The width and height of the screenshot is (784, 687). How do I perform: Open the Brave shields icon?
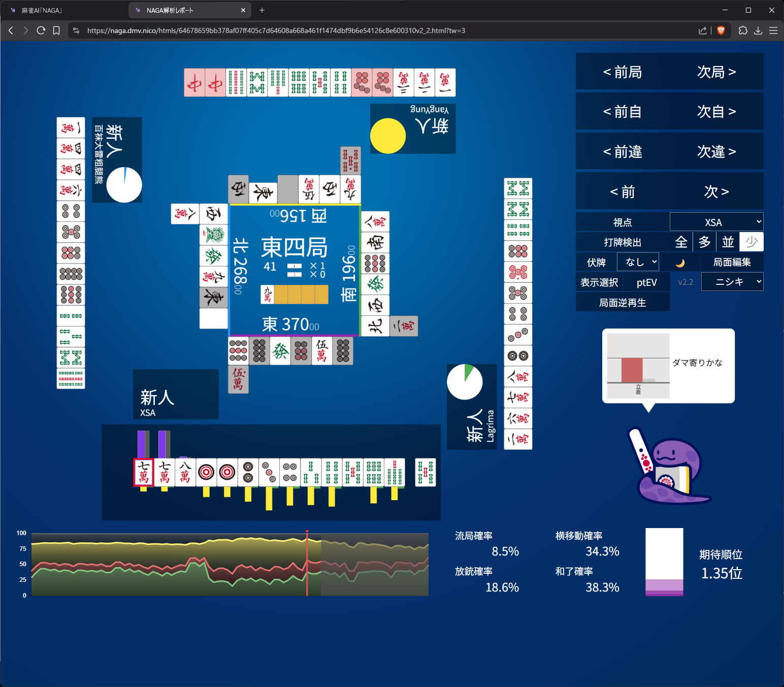tap(721, 30)
